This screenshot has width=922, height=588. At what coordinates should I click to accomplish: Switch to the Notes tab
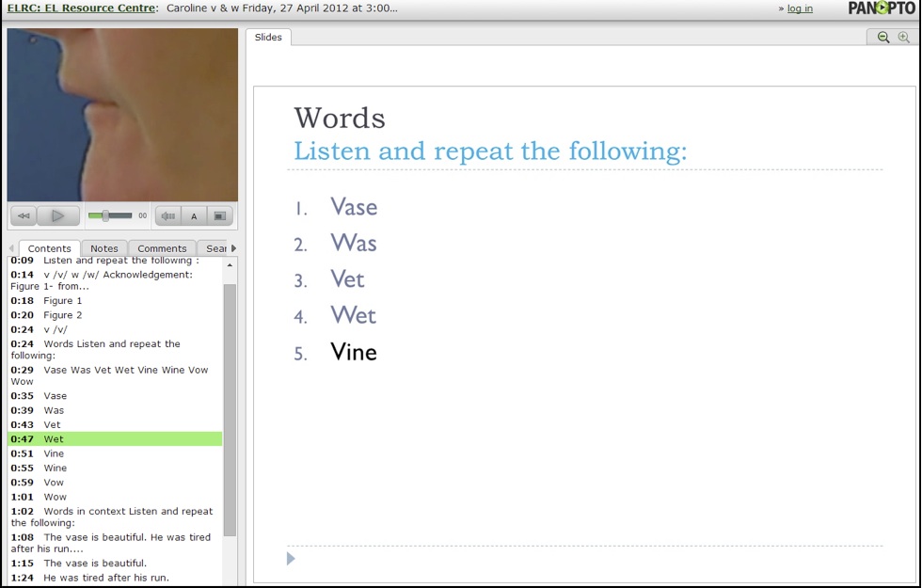point(103,247)
